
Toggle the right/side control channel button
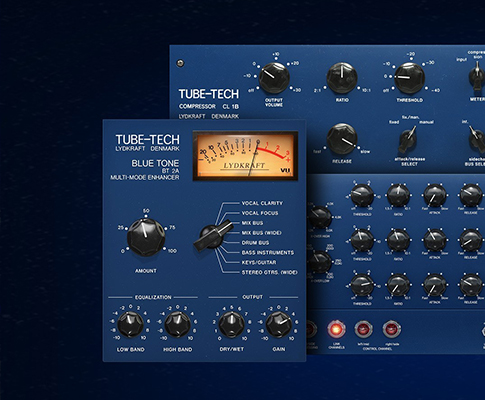(x=391, y=329)
